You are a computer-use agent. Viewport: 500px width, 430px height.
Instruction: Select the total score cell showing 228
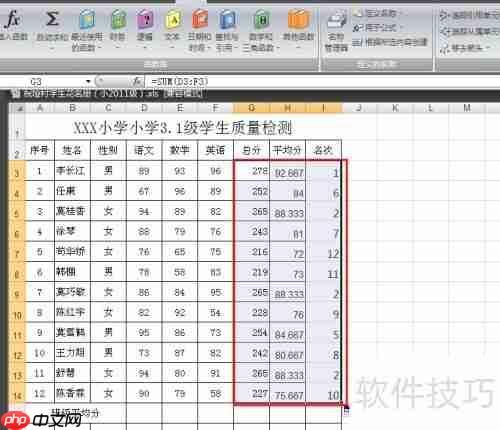point(252,313)
